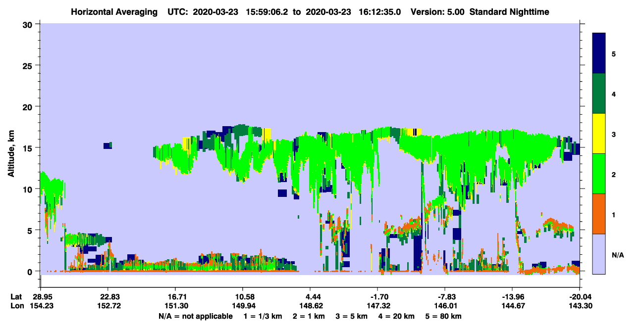This screenshot has height=330, width=644.
Task: Click the dark blue colorbar segment labeled 5
Action: pyautogui.click(x=599, y=53)
